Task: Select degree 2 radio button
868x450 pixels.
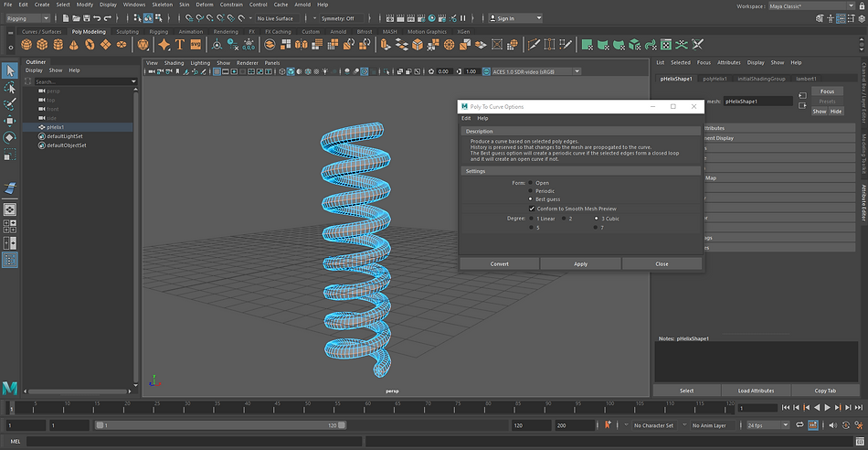Action: pyautogui.click(x=564, y=219)
